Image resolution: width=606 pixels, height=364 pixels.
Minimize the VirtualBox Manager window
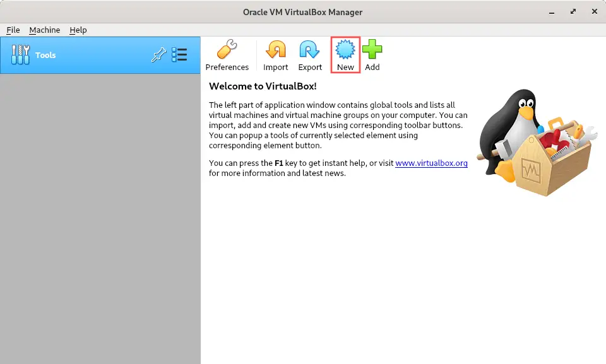point(552,12)
